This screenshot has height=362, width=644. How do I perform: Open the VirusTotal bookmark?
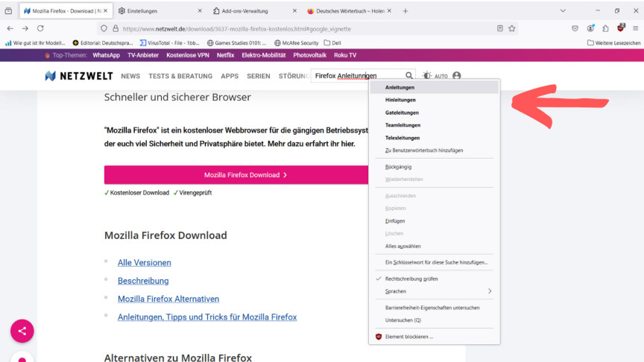point(170,42)
